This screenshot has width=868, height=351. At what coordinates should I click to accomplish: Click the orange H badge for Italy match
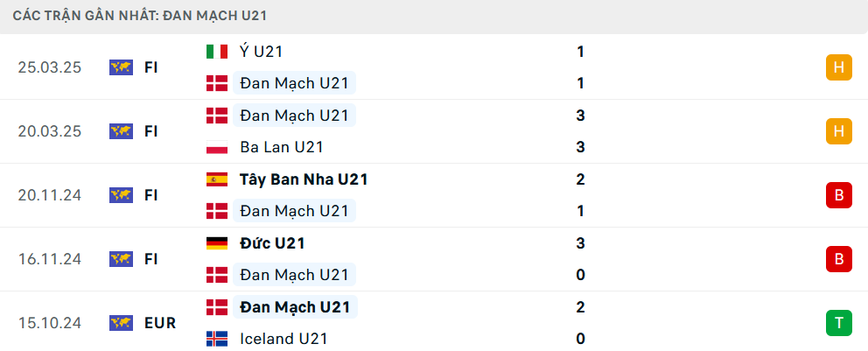[839, 67]
